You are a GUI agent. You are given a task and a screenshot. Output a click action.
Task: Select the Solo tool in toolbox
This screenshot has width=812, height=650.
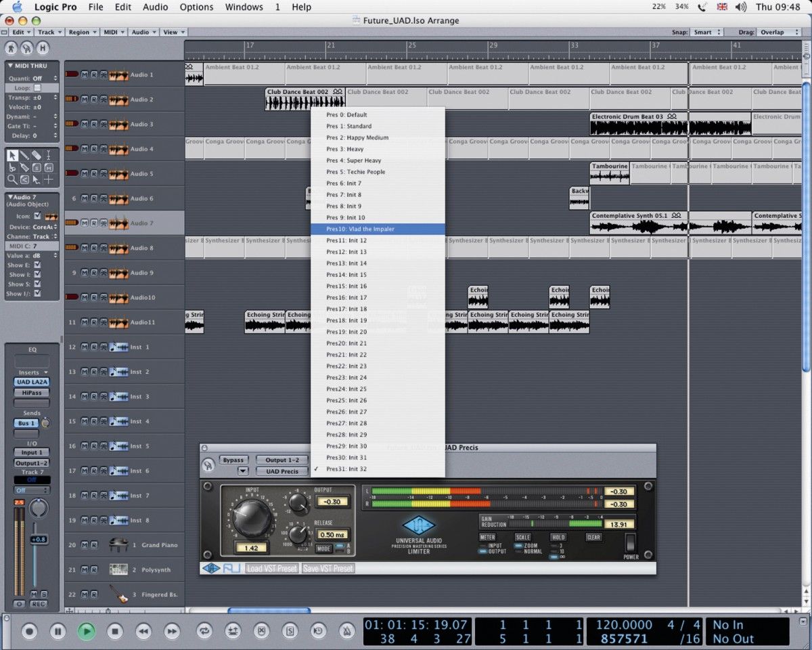coord(37,167)
